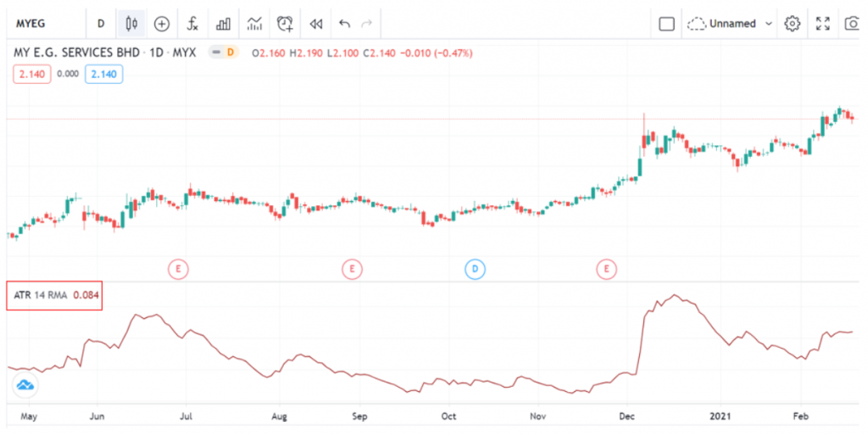Viewport: 868px width, 436px height.
Task: Click the blue D dividend marker on timeline
Action: pos(475,269)
